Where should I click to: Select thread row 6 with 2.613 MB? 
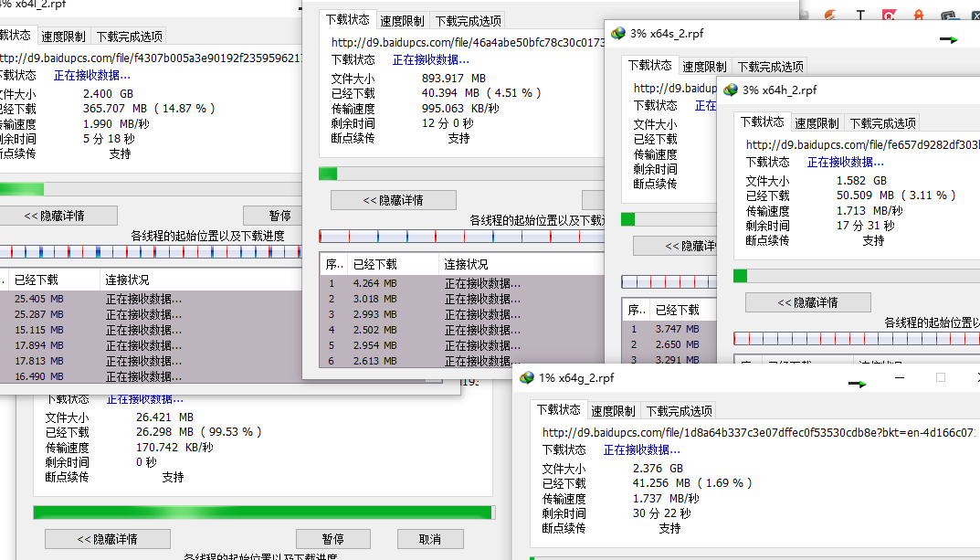[x=462, y=361]
